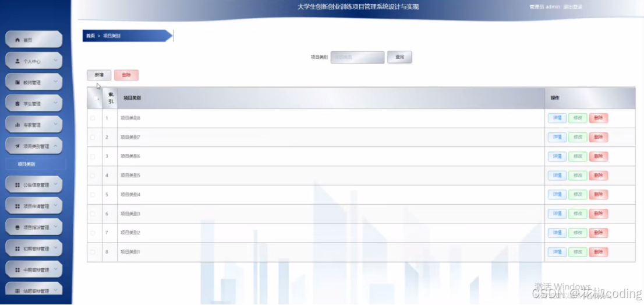Image resolution: width=644 pixels, height=305 pixels.
Task: Click the 查询 search button
Action: [x=399, y=57]
